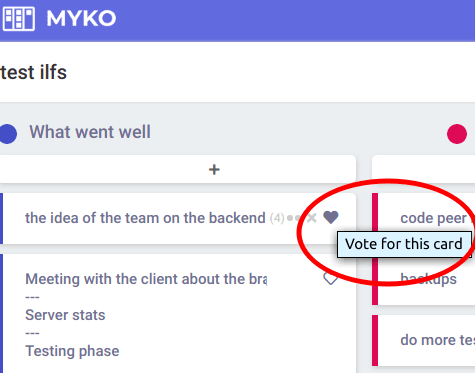Viewport: 475px width, 373px height.
Task: Click the add card bar in red column
Action: tap(423, 169)
